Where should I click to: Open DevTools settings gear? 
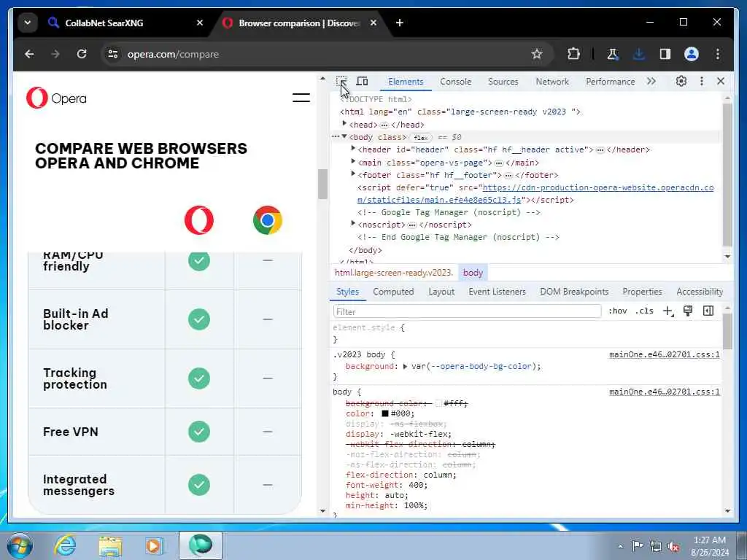pos(681,82)
